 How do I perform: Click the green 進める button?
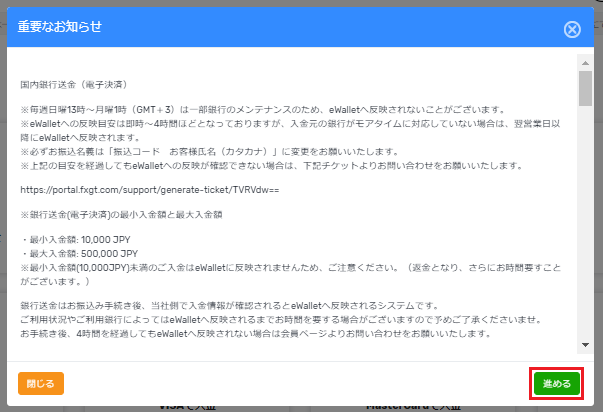click(x=555, y=383)
